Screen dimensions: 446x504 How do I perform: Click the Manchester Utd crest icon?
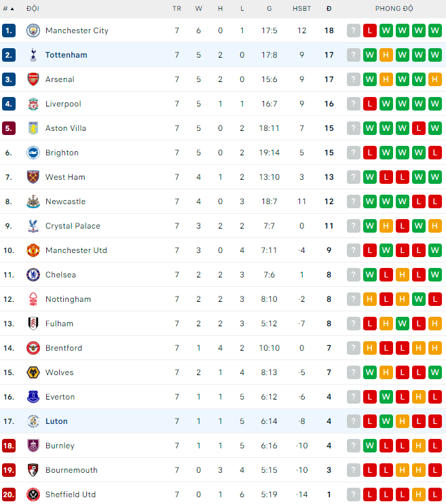coord(33,250)
